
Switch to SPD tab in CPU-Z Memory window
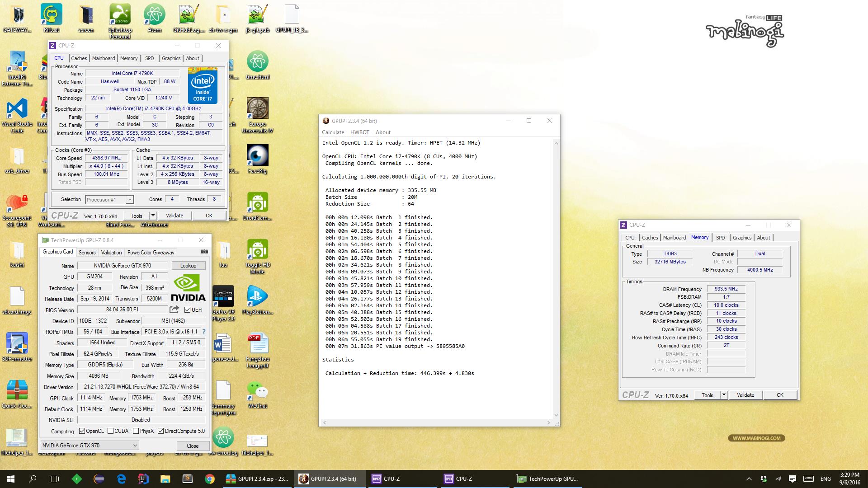[x=721, y=238]
